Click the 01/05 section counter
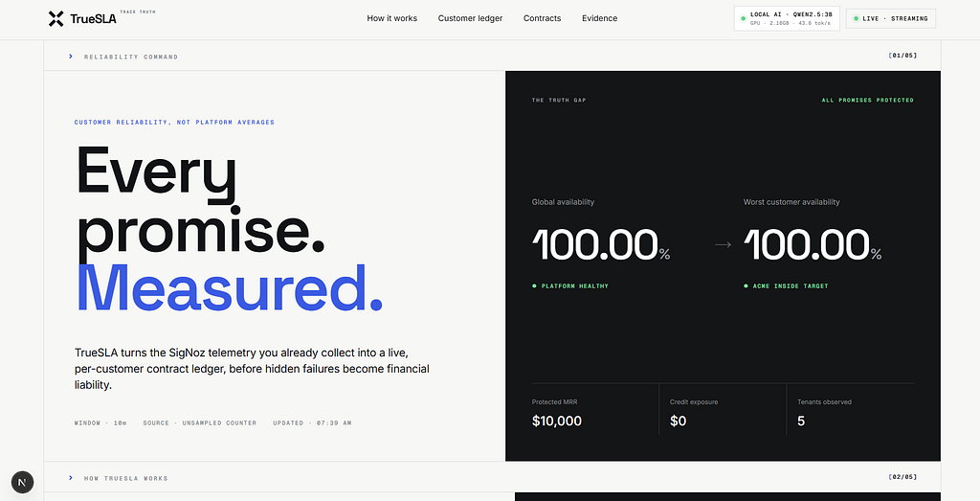Image resolution: width=980 pixels, height=501 pixels. (x=902, y=56)
